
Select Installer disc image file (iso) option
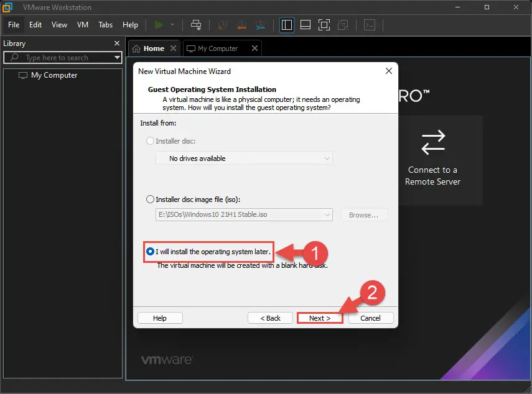(194, 199)
